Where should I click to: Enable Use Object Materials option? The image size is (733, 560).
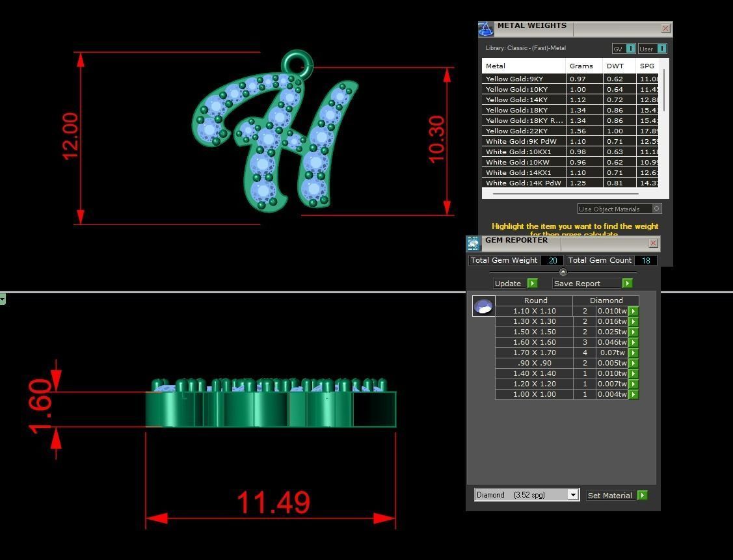tap(656, 209)
